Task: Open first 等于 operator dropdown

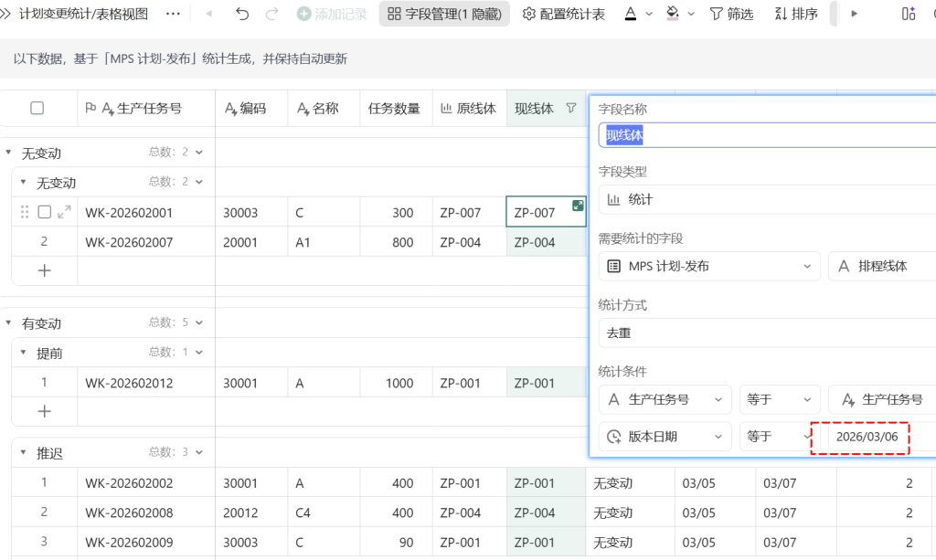Action: [780, 399]
